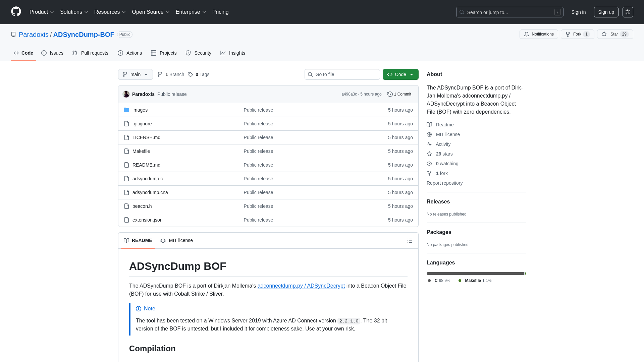Click the Sign up button
Image resolution: width=644 pixels, height=362 pixels.
click(x=606, y=12)
